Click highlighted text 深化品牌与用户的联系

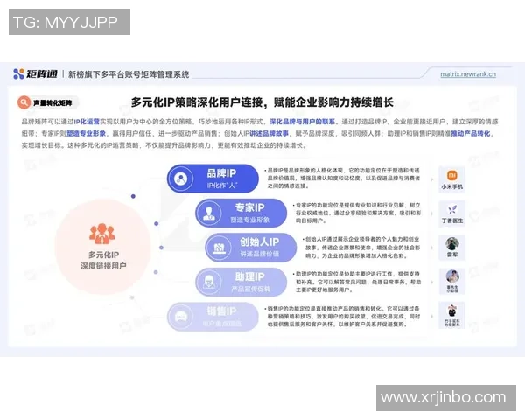[302, 122]
